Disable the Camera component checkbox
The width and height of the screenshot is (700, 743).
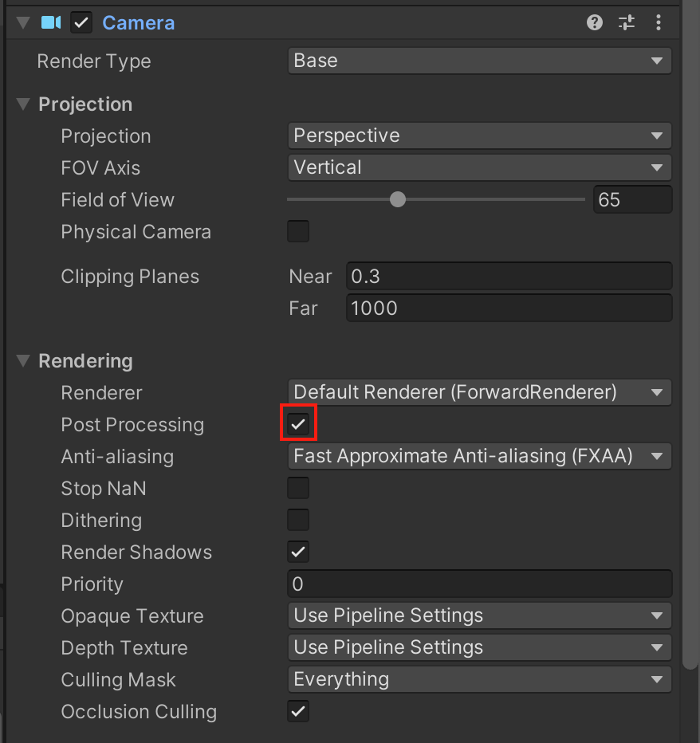click(81, 22)
